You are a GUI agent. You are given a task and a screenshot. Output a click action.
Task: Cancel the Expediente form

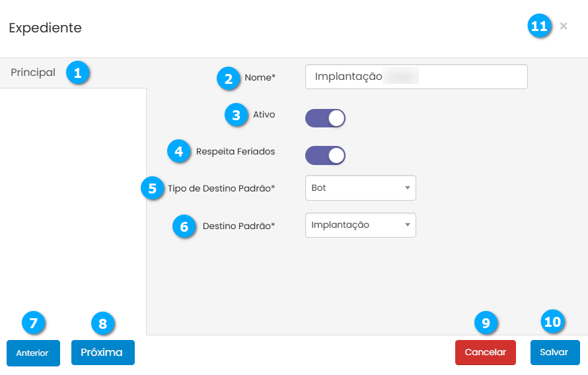[x=485, y=353]
